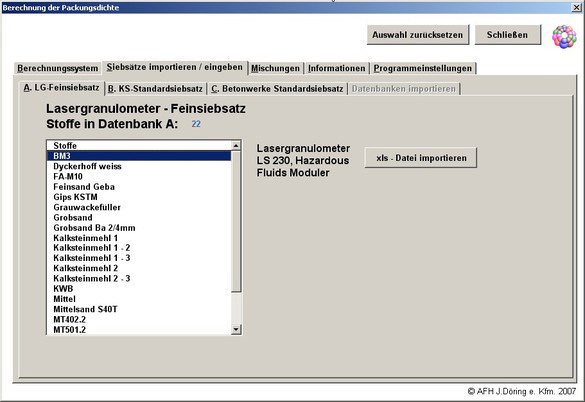
Task: Click xls - Datei importieren button
Action: 421,158
